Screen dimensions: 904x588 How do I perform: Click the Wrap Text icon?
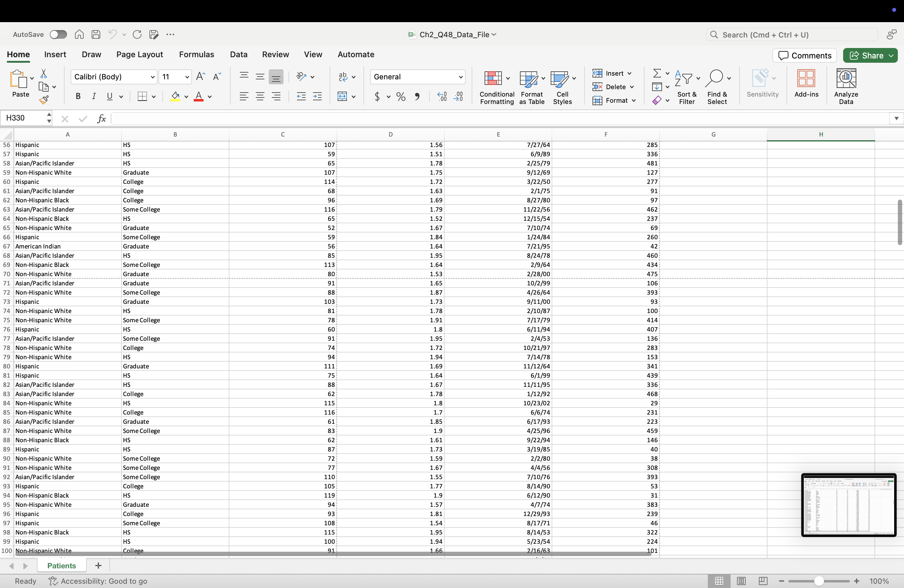(x=343, y=77)
